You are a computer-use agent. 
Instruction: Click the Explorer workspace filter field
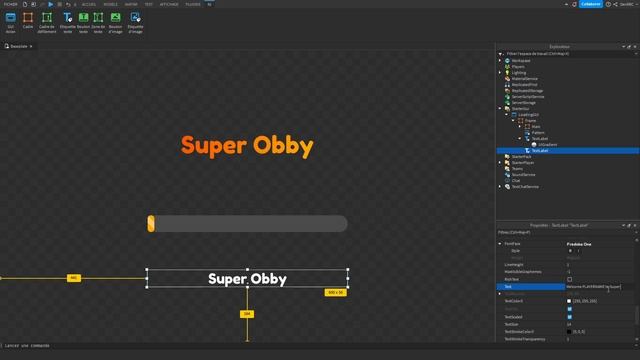pos(567,54)
